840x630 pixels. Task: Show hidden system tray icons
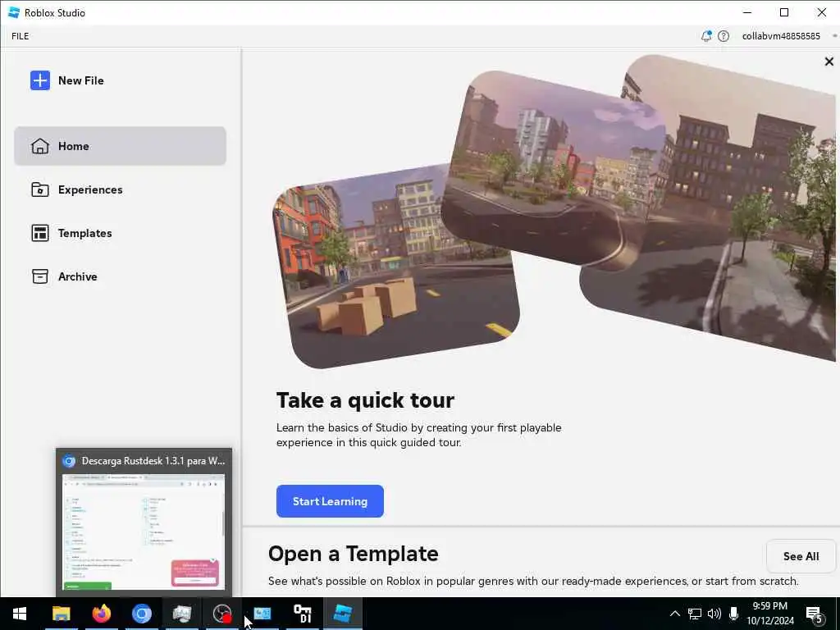tap(675, 614)
